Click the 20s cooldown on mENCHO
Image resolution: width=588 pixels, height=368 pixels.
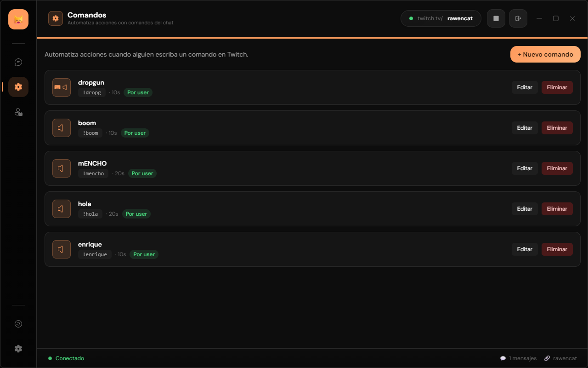pos(119,173)
